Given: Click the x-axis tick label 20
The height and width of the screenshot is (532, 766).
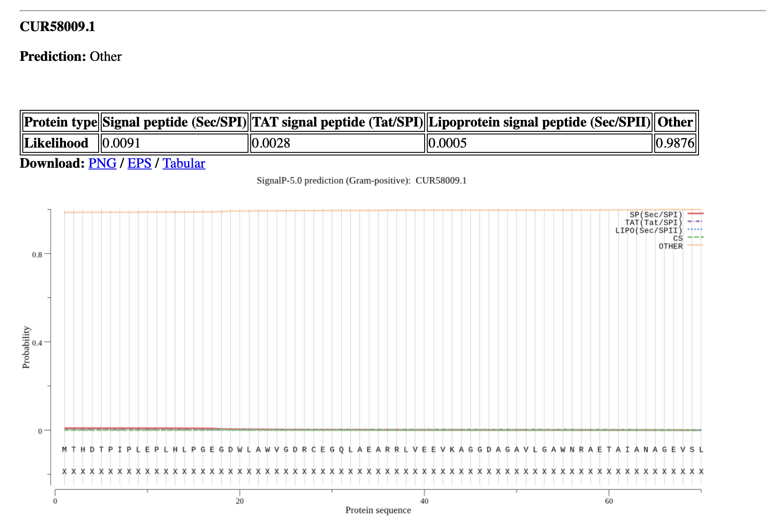Looking at the screenshot, I should (240, 501).
